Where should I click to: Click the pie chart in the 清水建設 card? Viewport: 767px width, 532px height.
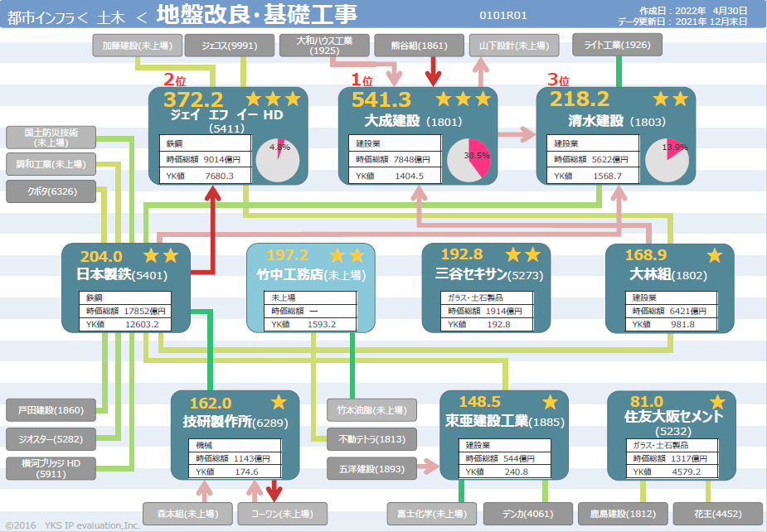(667, 159)
